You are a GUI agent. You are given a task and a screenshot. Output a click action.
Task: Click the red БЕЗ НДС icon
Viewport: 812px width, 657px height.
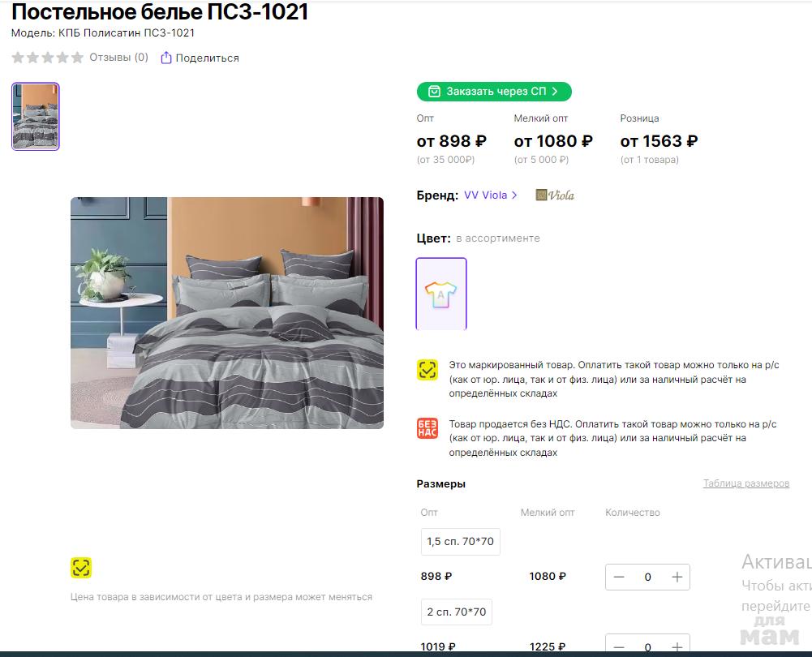(427, 429)
